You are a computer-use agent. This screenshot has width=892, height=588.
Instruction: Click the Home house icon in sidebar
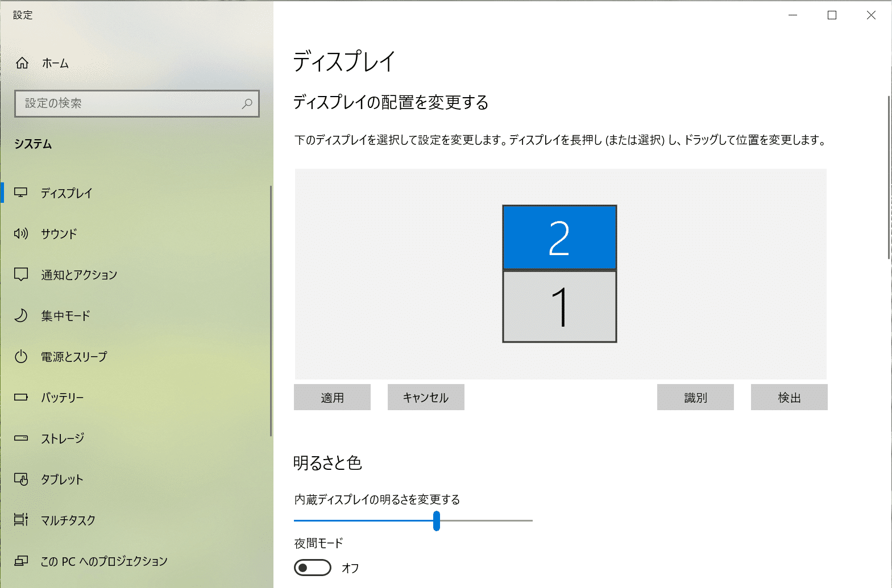tap(22, 63)
